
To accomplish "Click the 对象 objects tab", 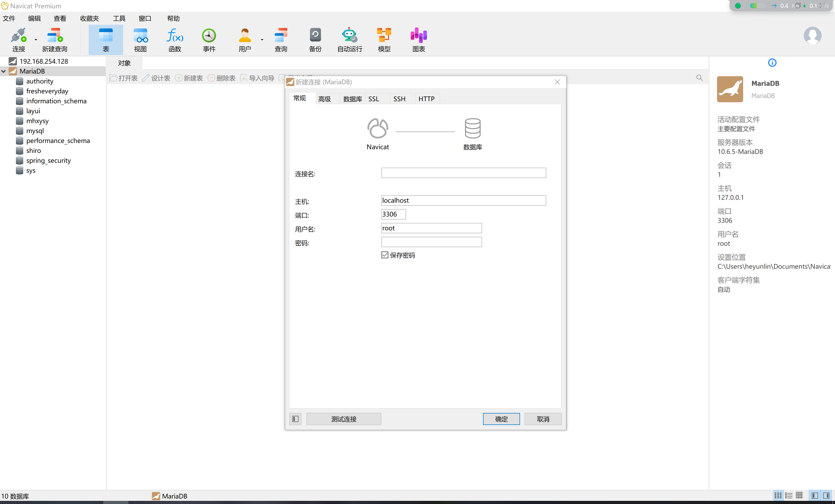I will pos(124,63).
